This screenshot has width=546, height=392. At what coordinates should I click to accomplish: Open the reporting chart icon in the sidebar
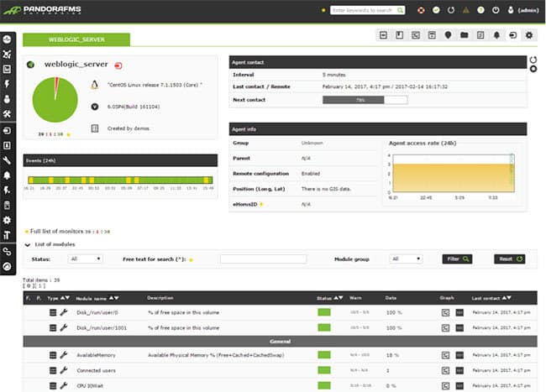7,69
